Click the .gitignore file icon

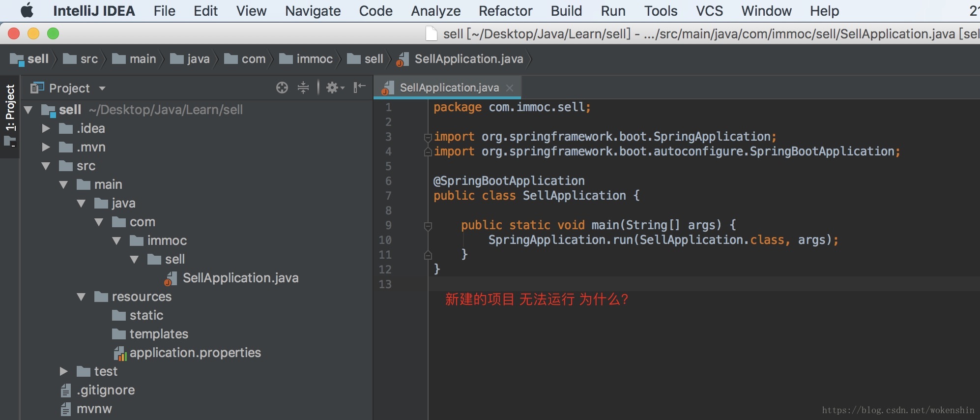[x=66, y=390]
